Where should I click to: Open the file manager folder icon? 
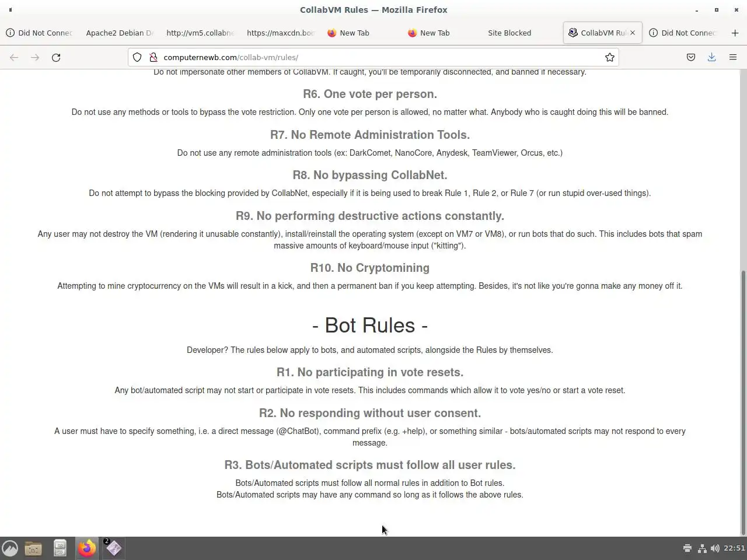pyautogui.click(x=33, y=548)
